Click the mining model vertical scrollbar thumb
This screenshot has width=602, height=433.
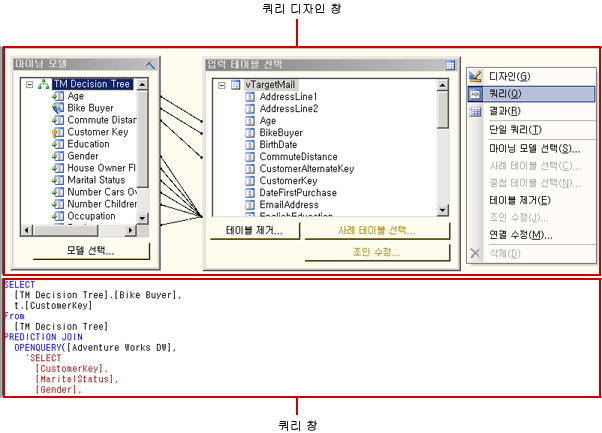142,139
